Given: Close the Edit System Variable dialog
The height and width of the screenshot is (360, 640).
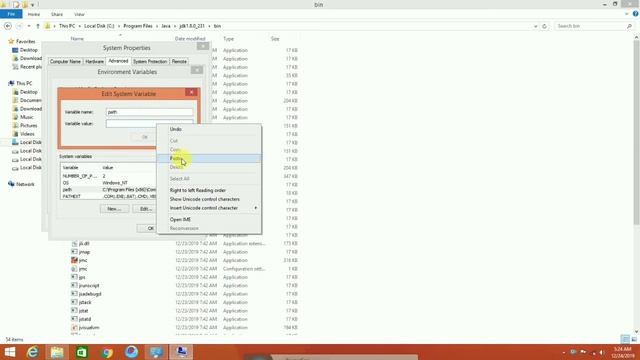Looking at the screenshot, I should [x=191, y=92].
